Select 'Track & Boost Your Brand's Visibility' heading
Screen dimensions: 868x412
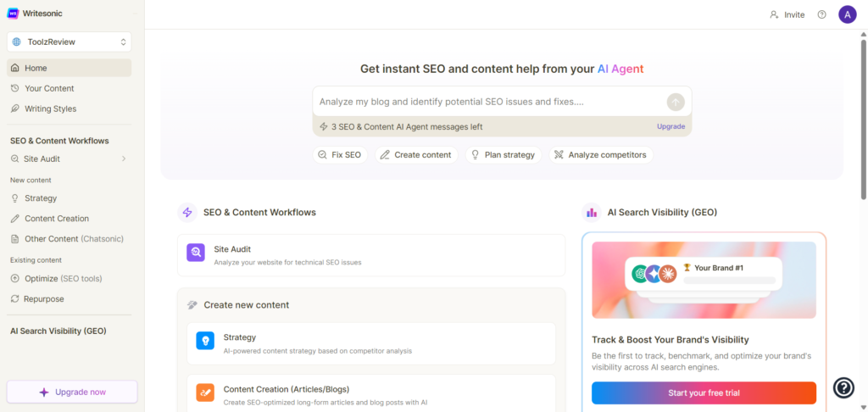[670, 339]
